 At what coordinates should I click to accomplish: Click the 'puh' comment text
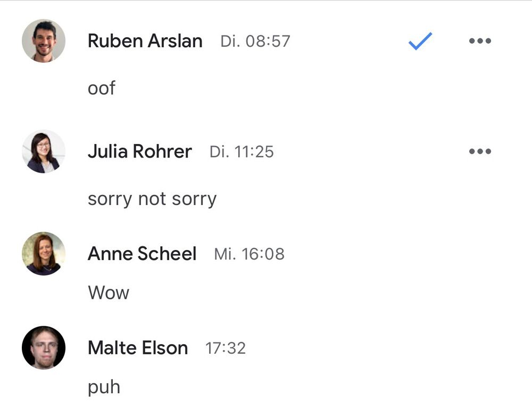(x=104, y=387)
